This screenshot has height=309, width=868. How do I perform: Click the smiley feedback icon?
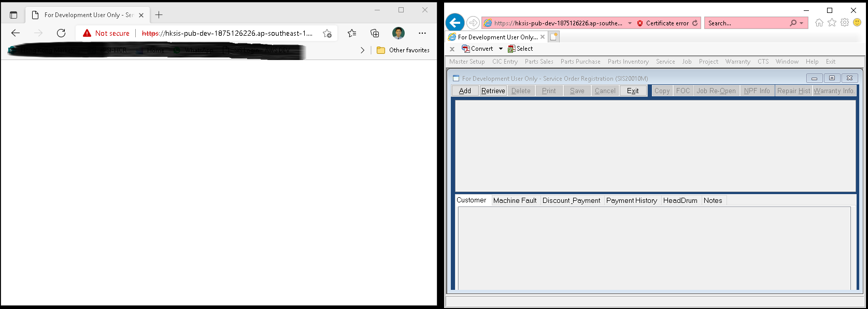click(x=857, y=23)
